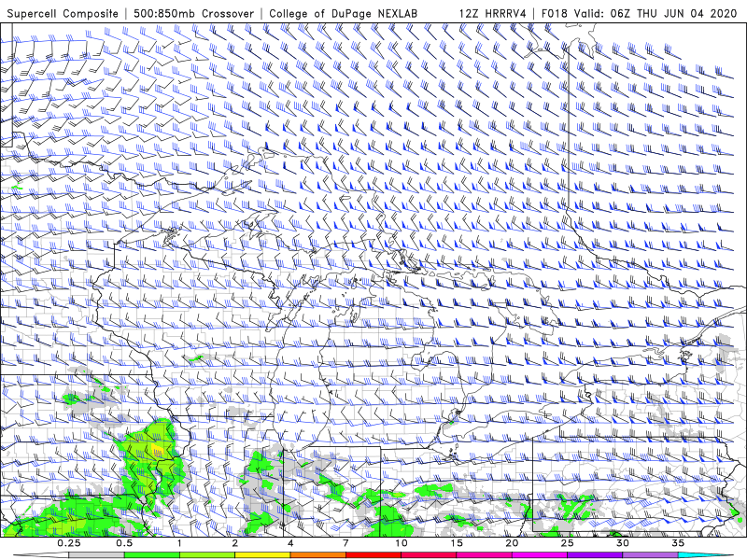Click the '12Z HRRRV4' model run label
Image resolution: width=747 pixels, height=560 pixels.
coord(493,14)
